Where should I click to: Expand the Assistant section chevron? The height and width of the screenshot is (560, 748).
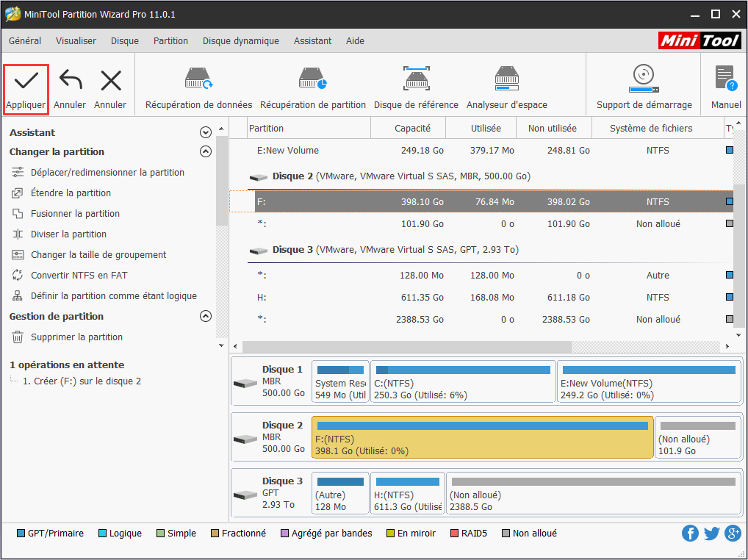206,132
